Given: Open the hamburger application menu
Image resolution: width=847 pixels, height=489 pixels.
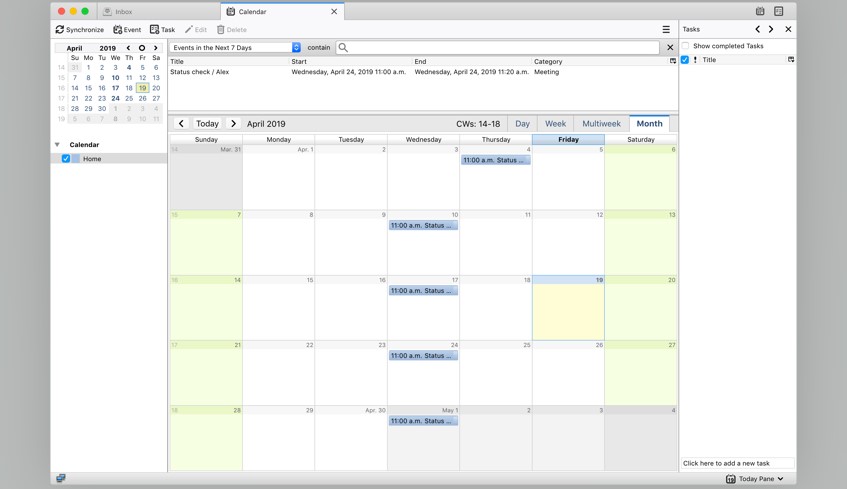Looking at the screenshot, I should pyautogui.click(x=666, y=30).
